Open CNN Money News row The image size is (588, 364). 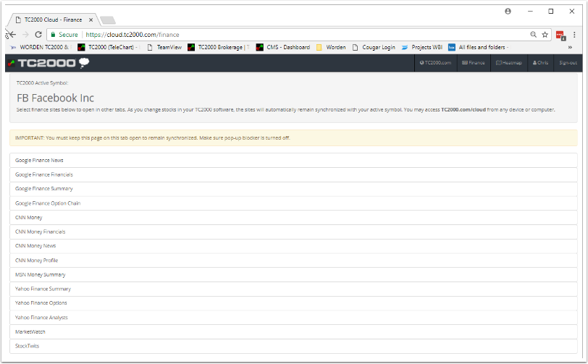[293, 246]
